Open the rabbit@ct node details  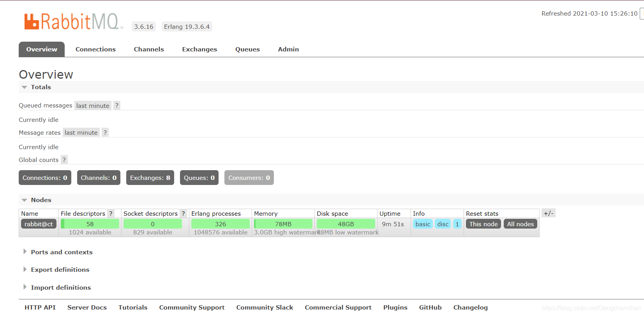click(39, 224)
